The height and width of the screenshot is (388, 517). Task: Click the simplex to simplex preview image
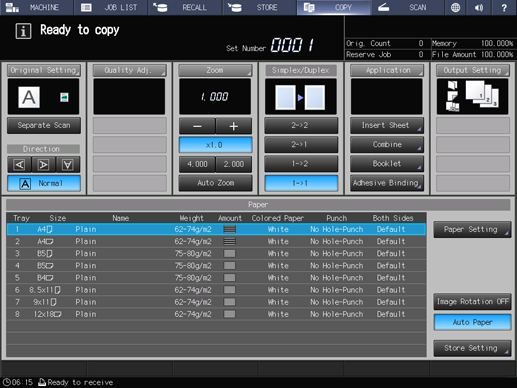coord(301,97)
